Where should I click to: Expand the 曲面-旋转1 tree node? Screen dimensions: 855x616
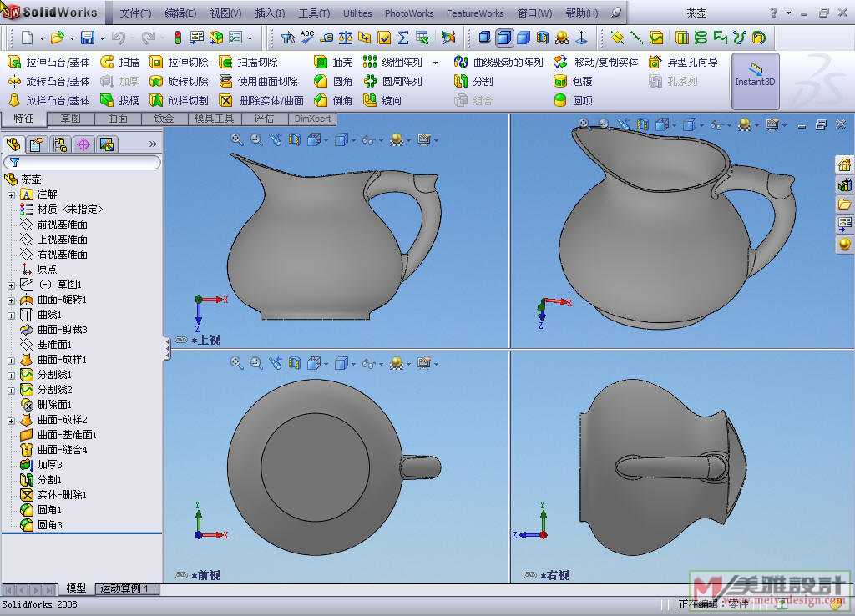tap(12, 300)
